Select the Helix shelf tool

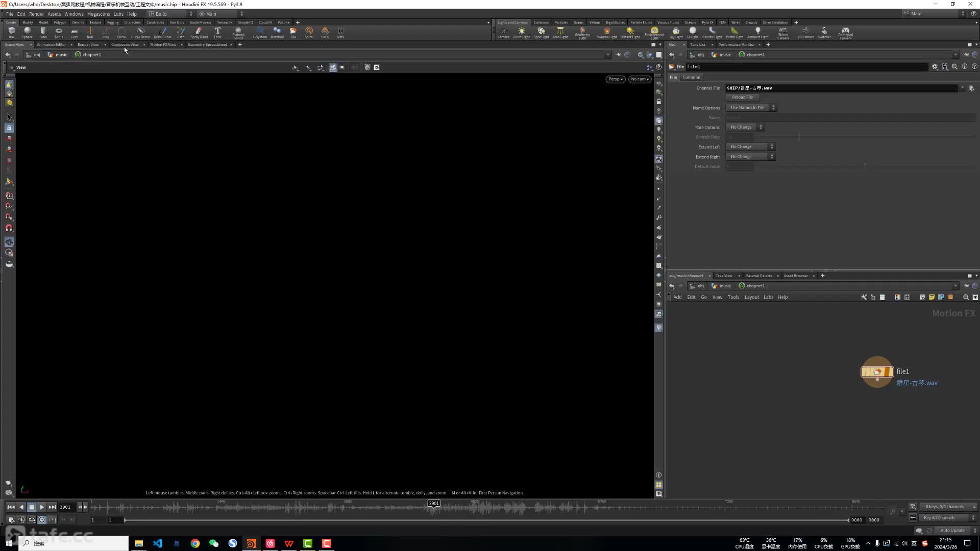325,33
